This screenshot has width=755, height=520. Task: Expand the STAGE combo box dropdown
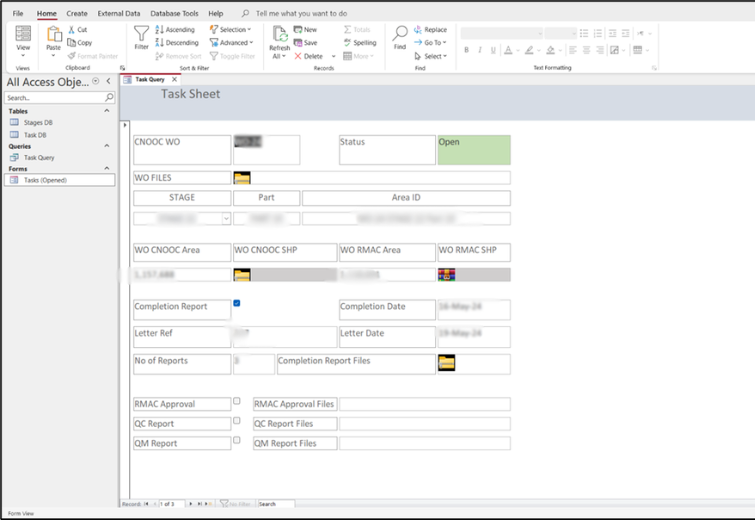tap(226, 218)
